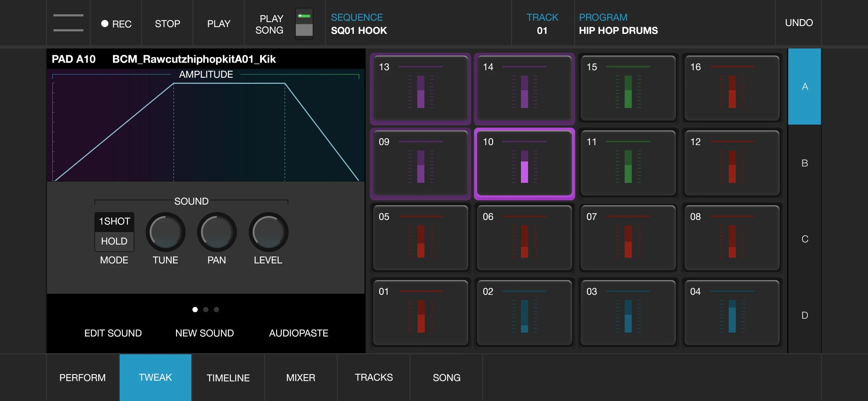Tap highlighted pad 10
Screen dimensions: 868x401
524,163
